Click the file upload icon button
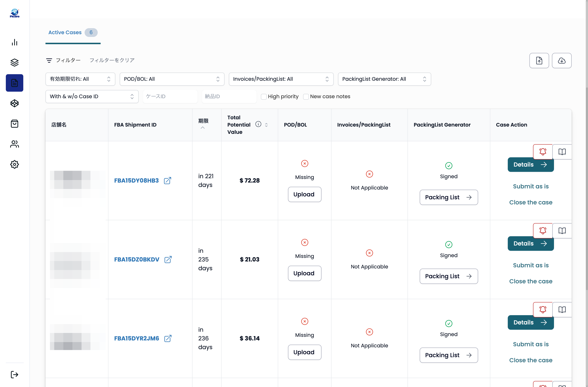588x387 pixels. (x=539, y=61)
